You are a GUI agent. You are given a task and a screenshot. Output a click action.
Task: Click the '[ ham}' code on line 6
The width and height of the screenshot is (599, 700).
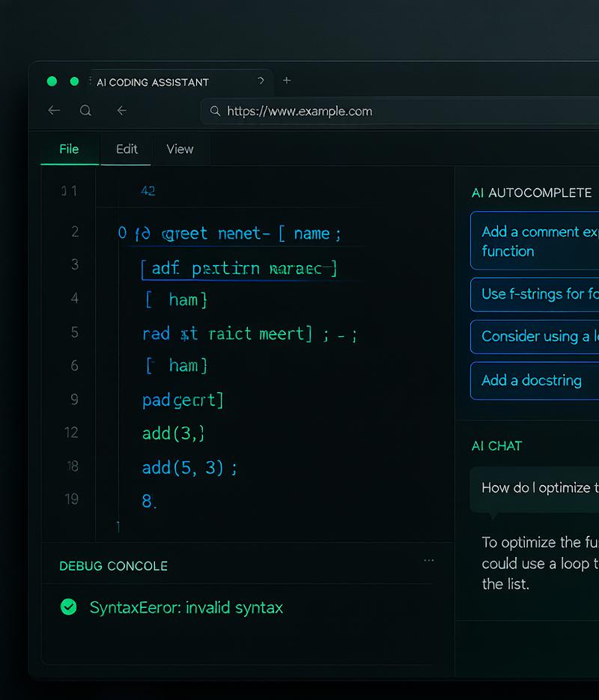click(x=176, y=365)
